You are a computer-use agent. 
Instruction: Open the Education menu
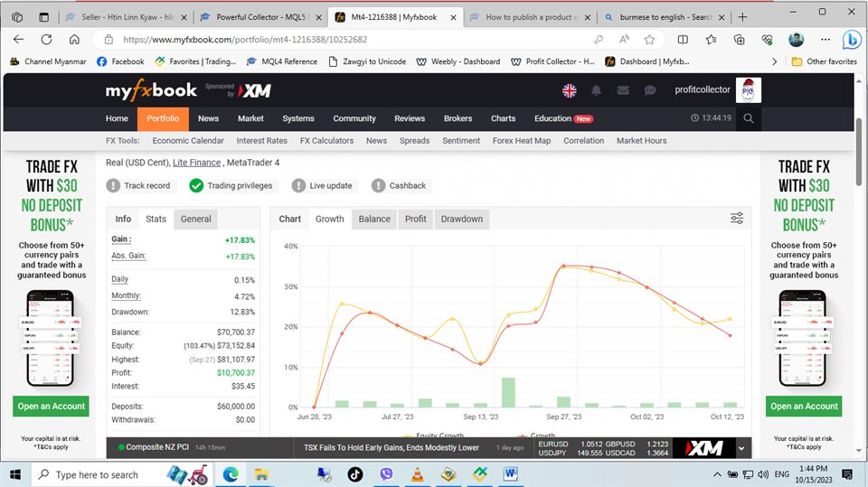[x=563, y=118]
